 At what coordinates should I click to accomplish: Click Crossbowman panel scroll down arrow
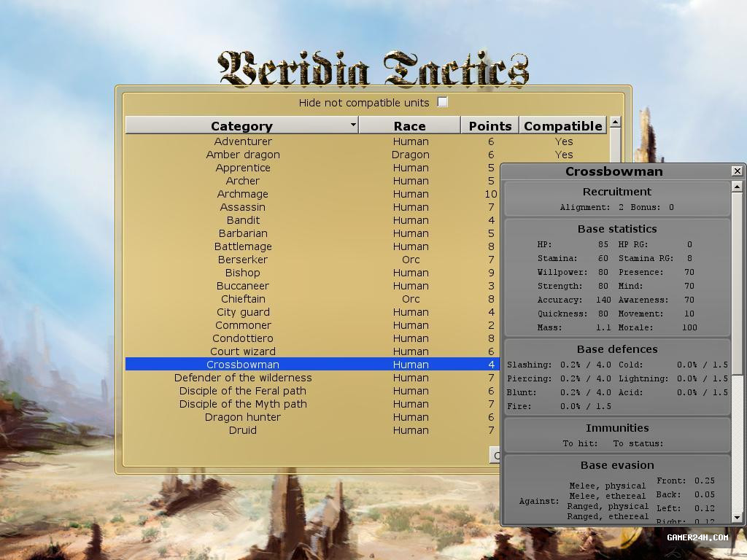[737, 517]
